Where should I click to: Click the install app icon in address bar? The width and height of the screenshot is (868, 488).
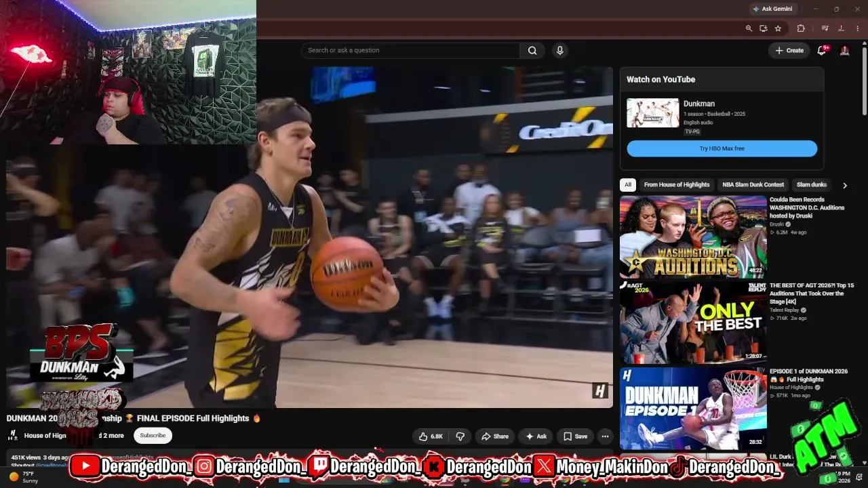[x=764, y=28]
